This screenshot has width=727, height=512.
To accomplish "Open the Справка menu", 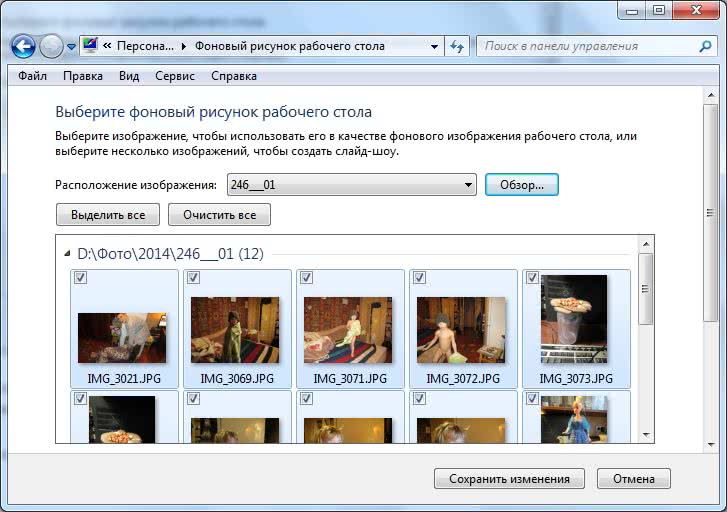I will pyautogui.click(x=234, y=76).
